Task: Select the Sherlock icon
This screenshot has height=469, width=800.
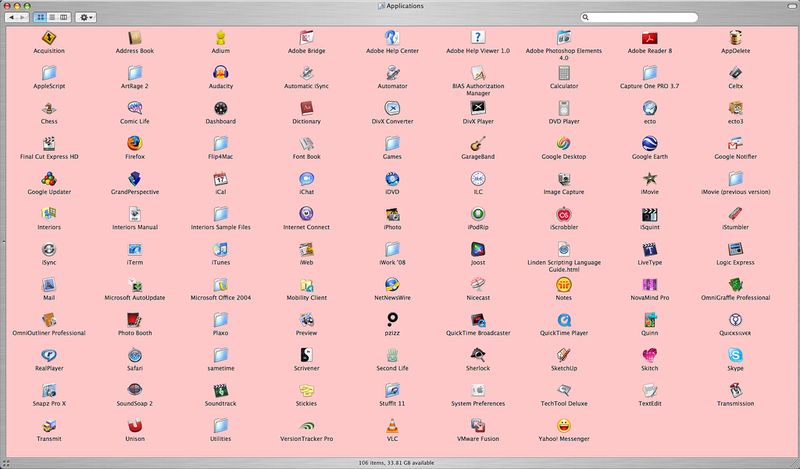Action: (x=478, y=355)
